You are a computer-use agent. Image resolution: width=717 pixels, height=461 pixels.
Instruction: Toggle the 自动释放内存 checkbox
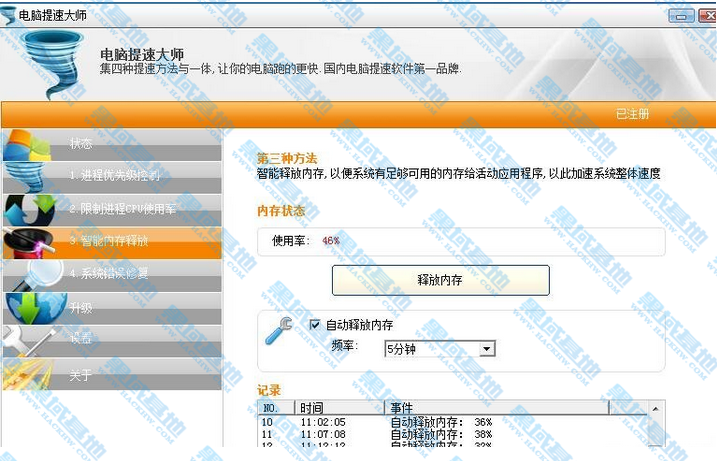coord(315,325)
